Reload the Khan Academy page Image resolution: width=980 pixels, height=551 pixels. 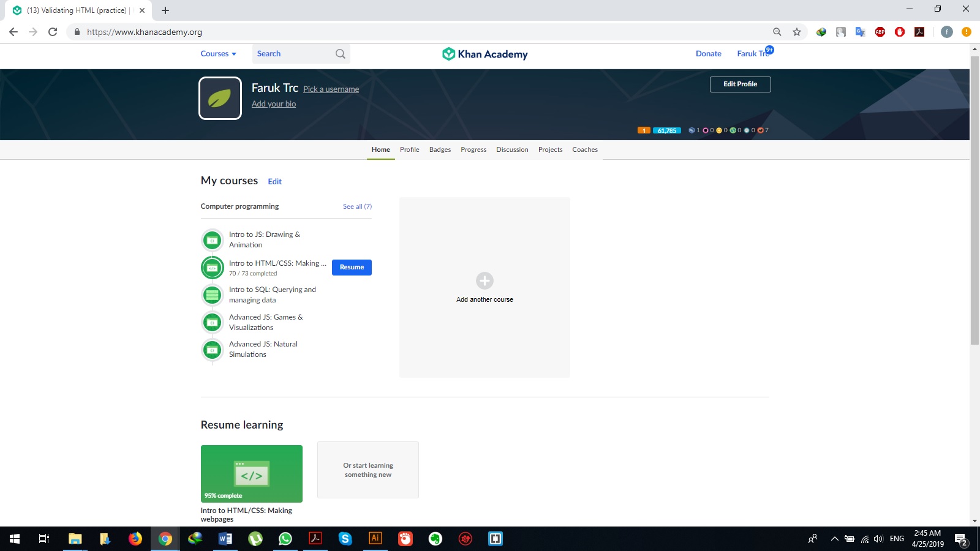pos(53,32)
